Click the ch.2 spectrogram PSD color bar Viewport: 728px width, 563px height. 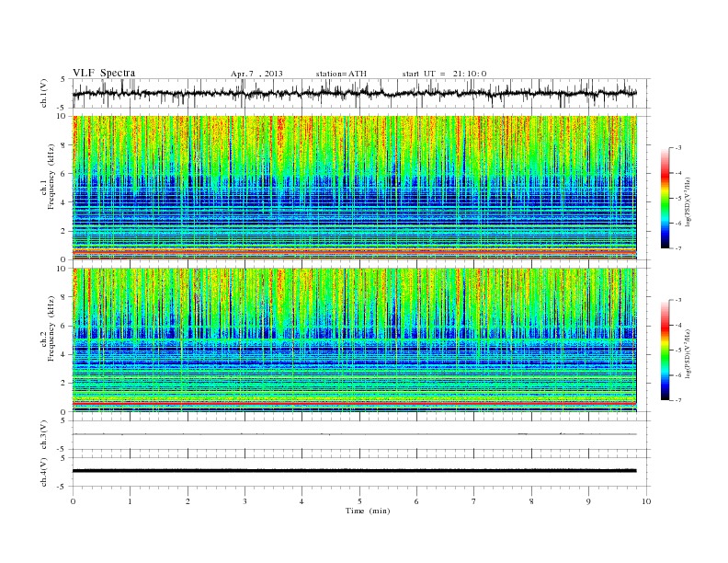pyautogui.click(x=665, y=350)
